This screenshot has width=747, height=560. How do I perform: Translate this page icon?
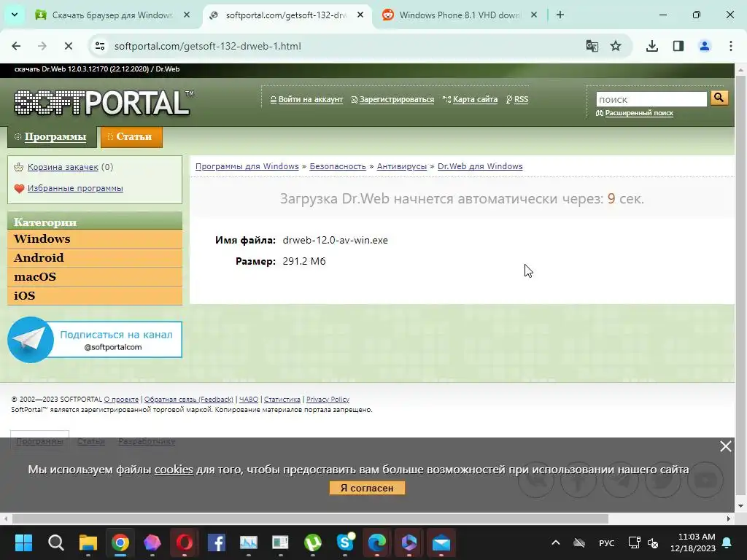click(x=592, y=46)
